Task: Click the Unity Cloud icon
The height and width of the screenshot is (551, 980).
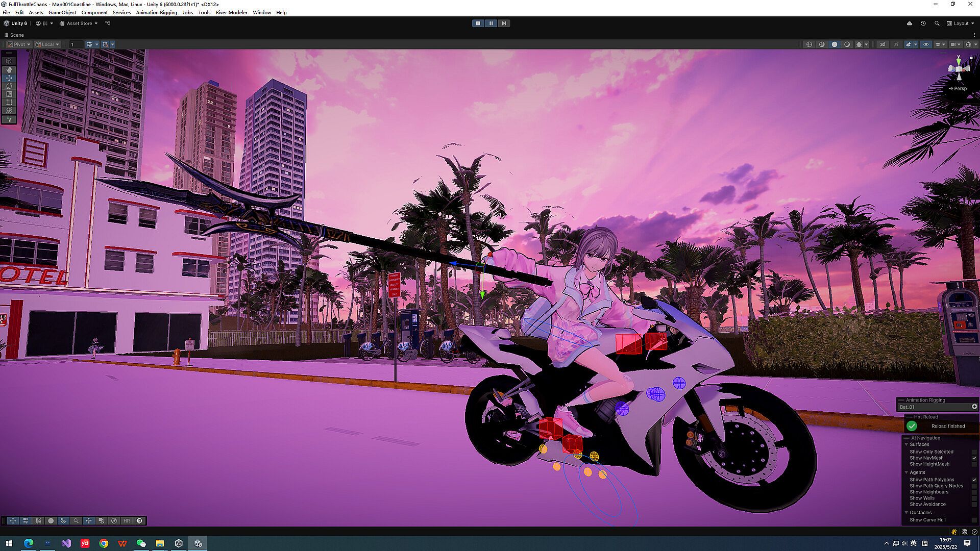Action: [910, 23]
